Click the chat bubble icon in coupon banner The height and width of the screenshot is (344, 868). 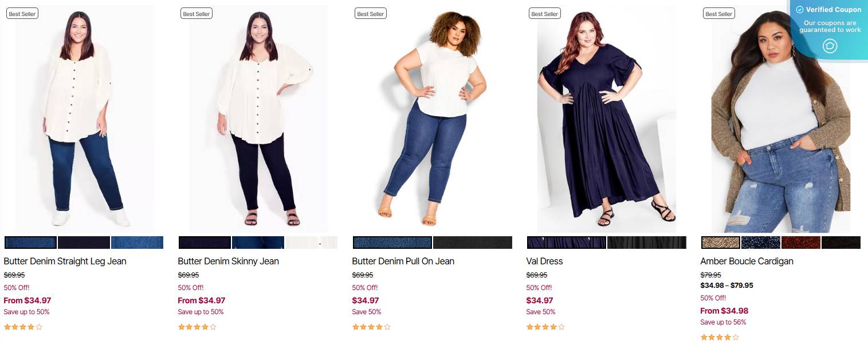pos(830,46)
